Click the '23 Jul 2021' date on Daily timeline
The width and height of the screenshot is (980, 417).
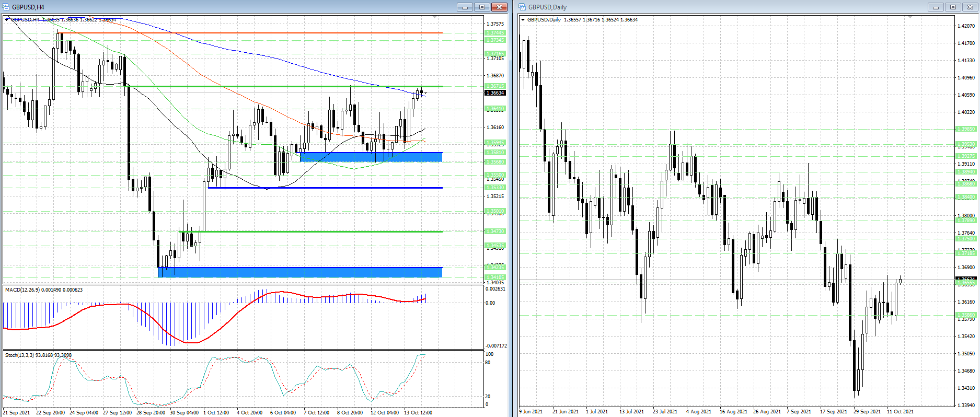(x=665, y=411)
